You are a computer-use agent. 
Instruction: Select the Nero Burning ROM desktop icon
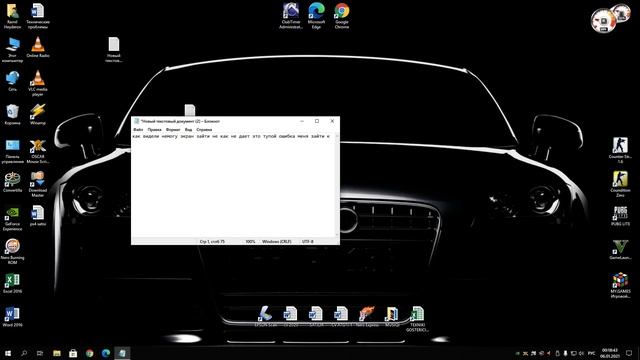pyautogui.click(x=12, y=251)
